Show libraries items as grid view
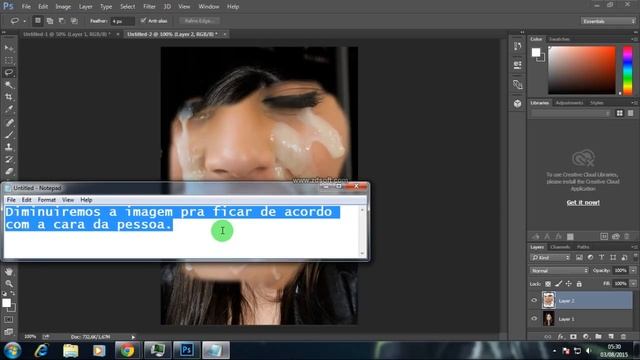Screen dimensions: 640x360 (620, 113)
